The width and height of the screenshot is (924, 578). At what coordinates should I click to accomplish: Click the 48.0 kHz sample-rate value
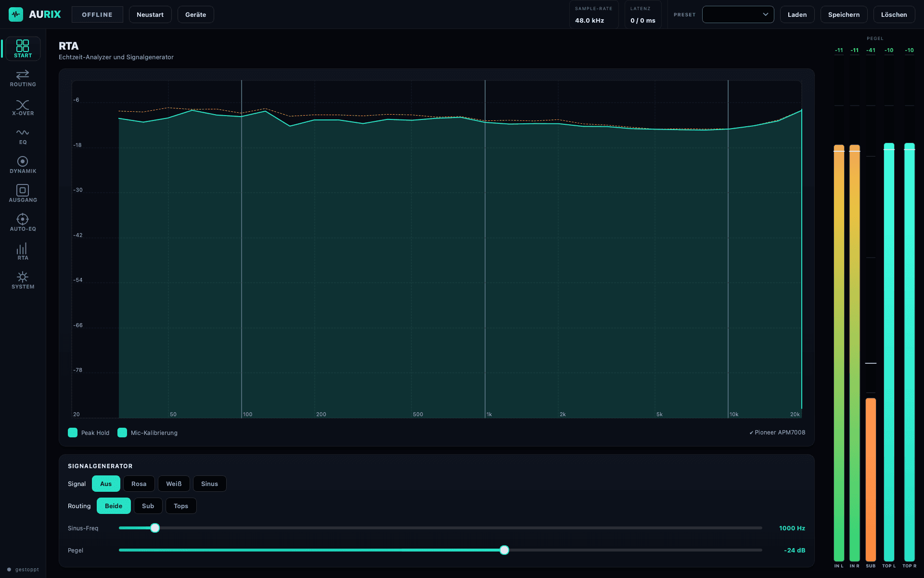(x=590, y=20)
